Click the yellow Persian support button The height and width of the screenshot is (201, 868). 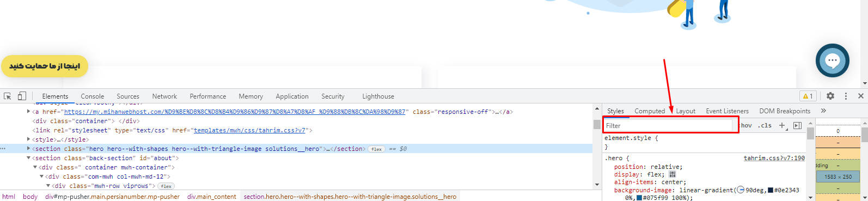coord(45,66)
